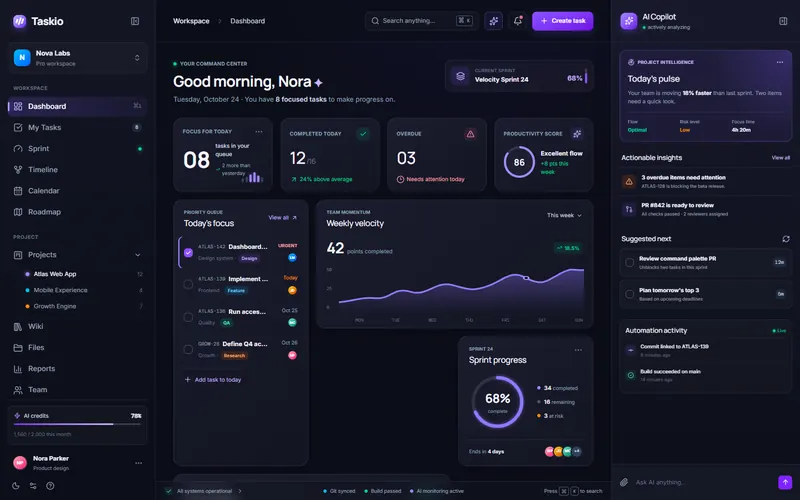Click the attachment paperclip in Ask AI box
The width and height of the screenshot is (800, 500).
(623, 482)
